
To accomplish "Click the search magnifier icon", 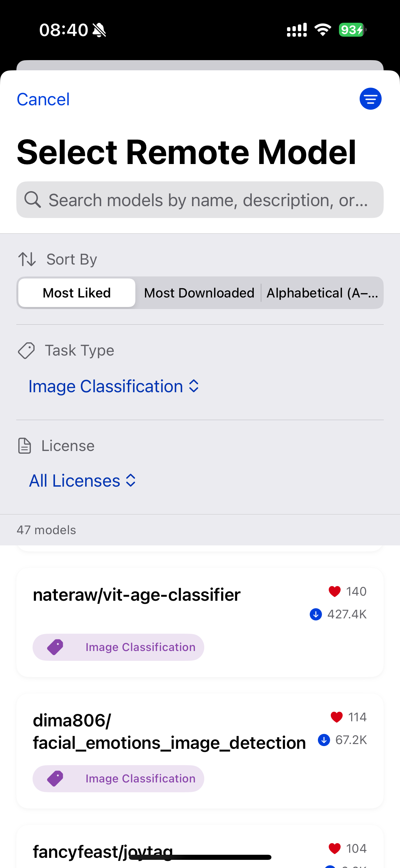I will click(33, 199).
